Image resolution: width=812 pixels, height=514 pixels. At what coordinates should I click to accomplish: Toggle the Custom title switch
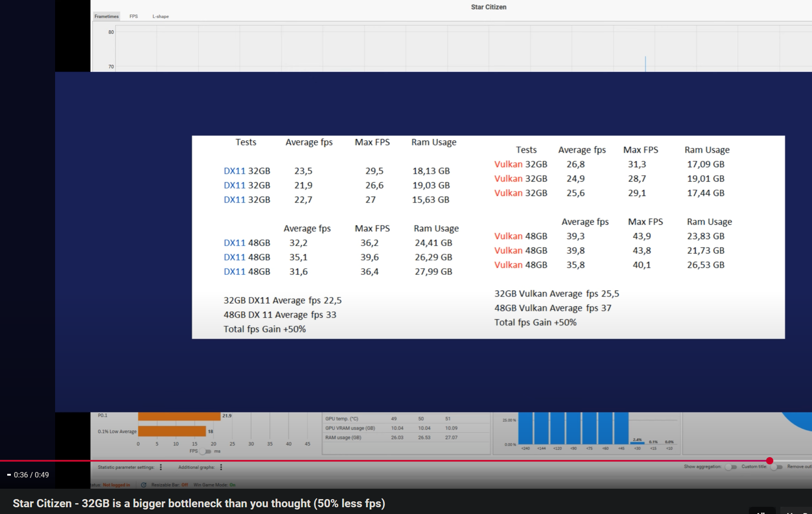tap(776, 467)
